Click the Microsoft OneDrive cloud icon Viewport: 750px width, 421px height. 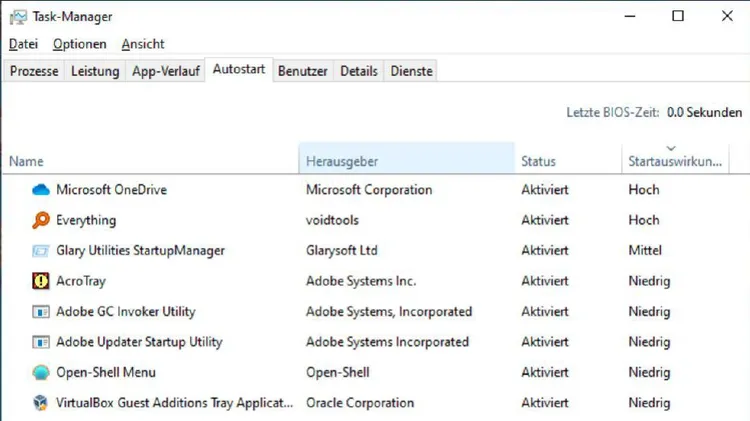41,190
